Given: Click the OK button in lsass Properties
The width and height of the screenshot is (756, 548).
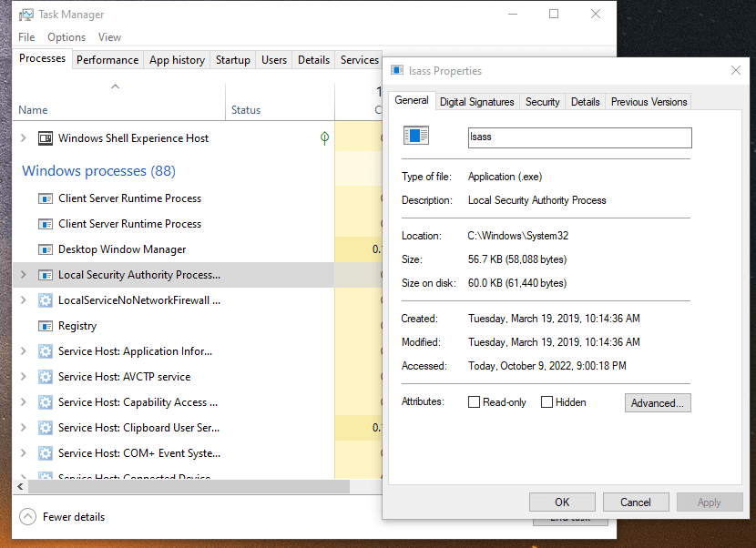Looking at the screenshot, I should click(562, 502).
